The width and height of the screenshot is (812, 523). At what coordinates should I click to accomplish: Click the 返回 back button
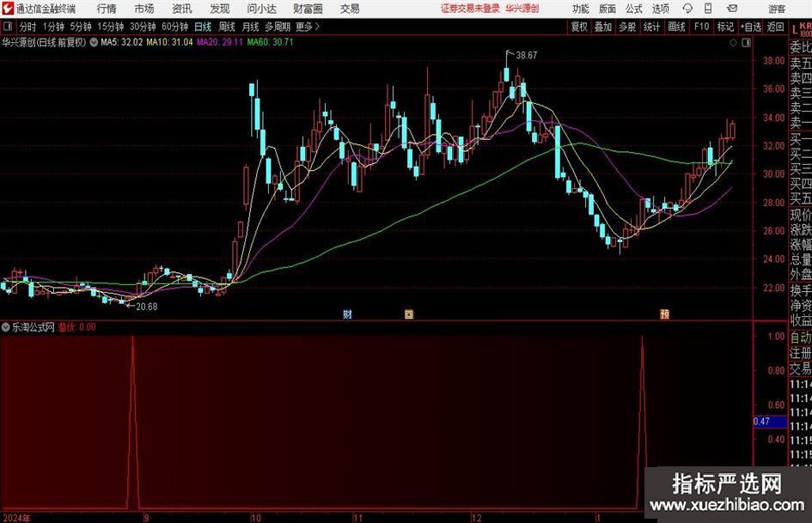775,27
